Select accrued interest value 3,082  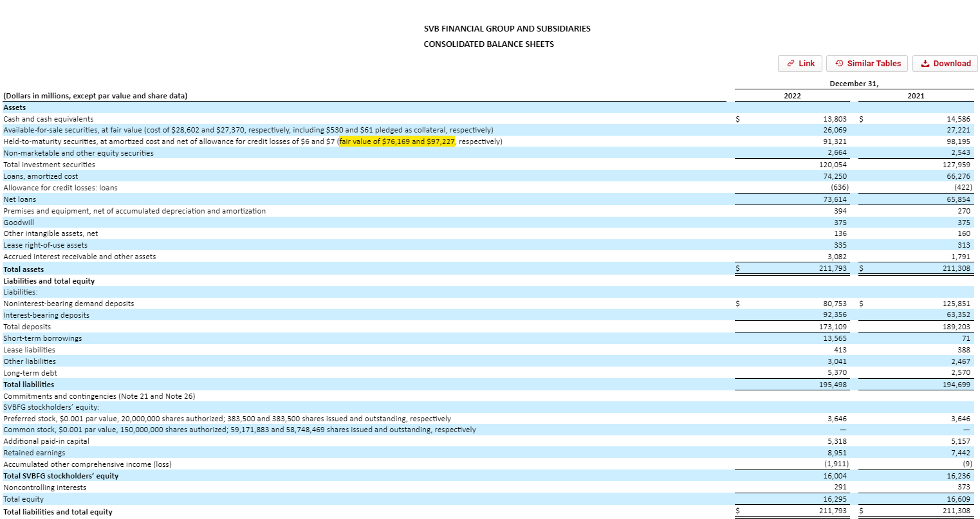(x=837, y=257)
